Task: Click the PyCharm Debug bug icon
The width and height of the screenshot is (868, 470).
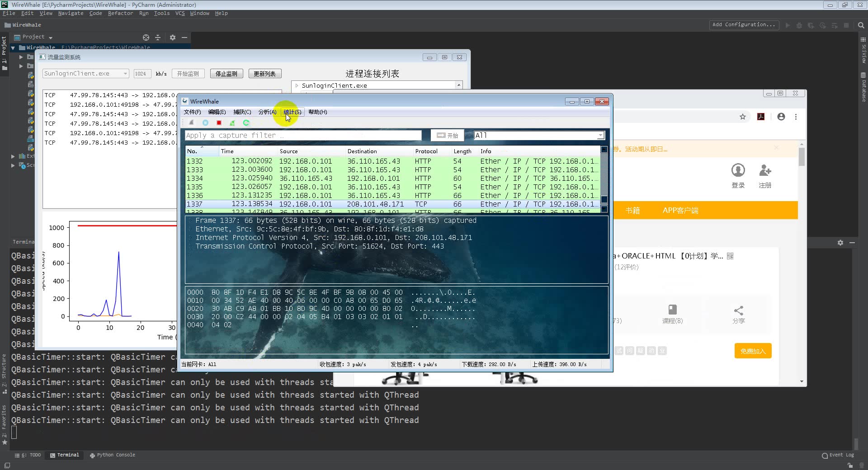Action: (799, 25)
